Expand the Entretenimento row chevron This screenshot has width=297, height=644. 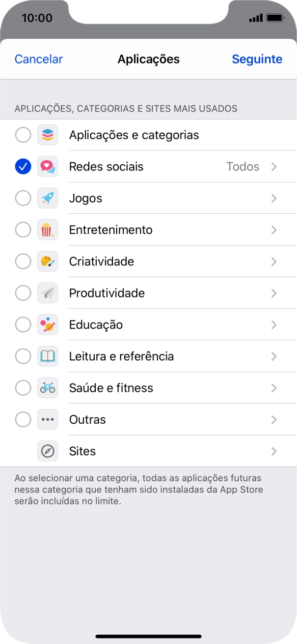click(274, 230)
